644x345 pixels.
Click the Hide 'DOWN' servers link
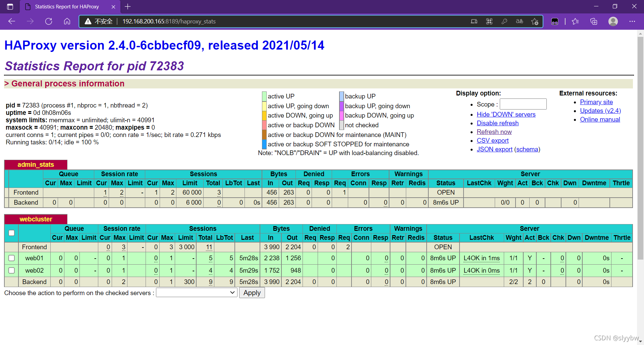[x=506, y=115]
